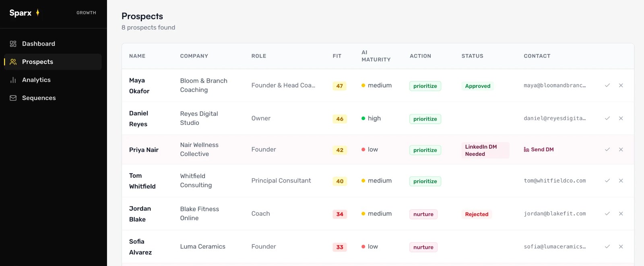Screen dimensions: 644x266
Task: Click the Growth plan label
Action: (86, 13)
